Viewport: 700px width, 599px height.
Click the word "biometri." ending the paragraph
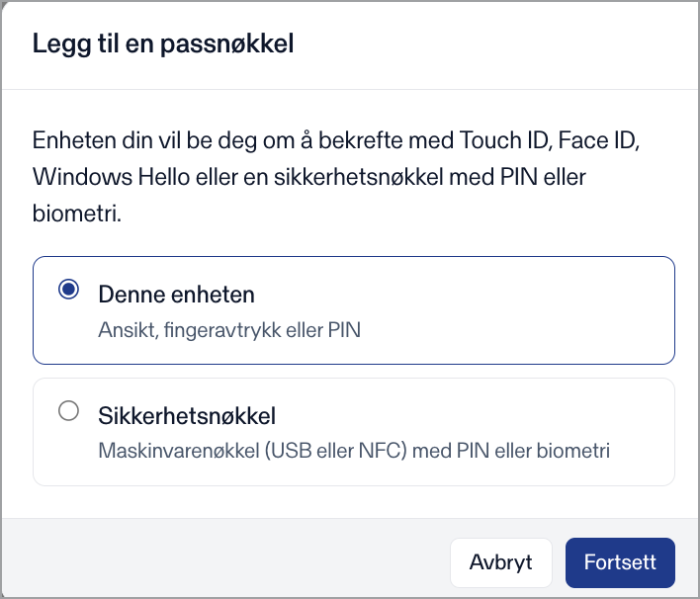pyautogui.click(x=77, y=214)
